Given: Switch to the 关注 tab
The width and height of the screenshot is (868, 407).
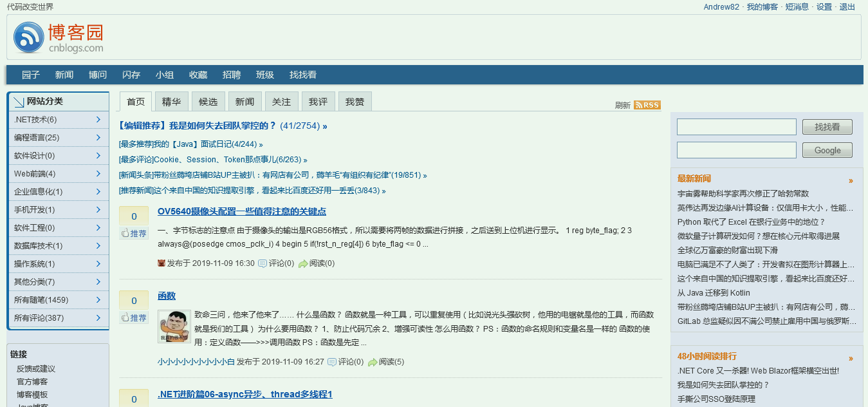Looking at the screenshot, I should click(281, 102).
